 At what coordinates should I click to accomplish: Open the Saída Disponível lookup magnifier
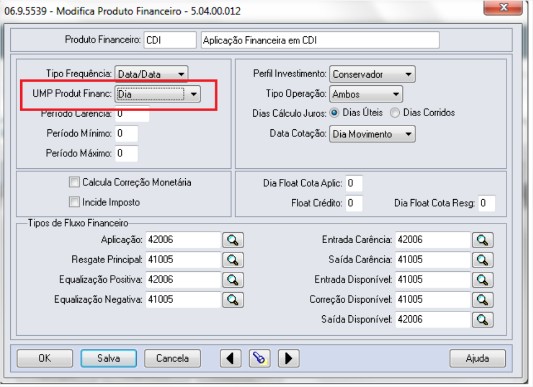483,320
